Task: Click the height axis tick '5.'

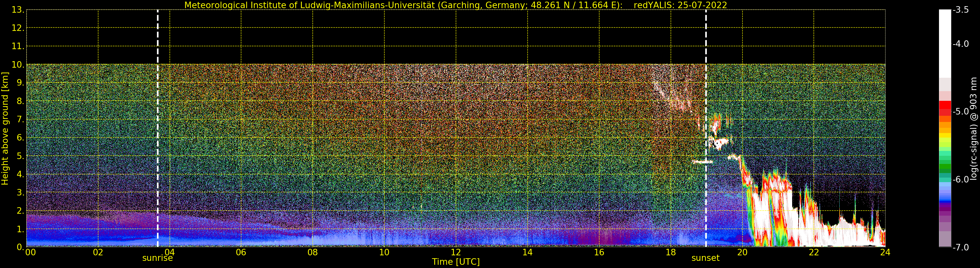Action: coord(20,156)
